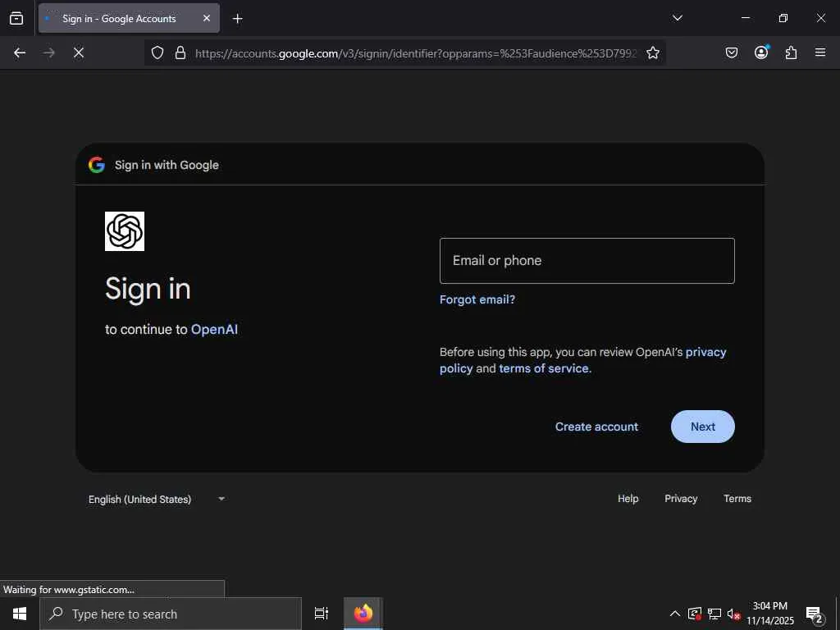840x630 pixels.
Task: Click the OpenAI logo image
Action: 125,231
